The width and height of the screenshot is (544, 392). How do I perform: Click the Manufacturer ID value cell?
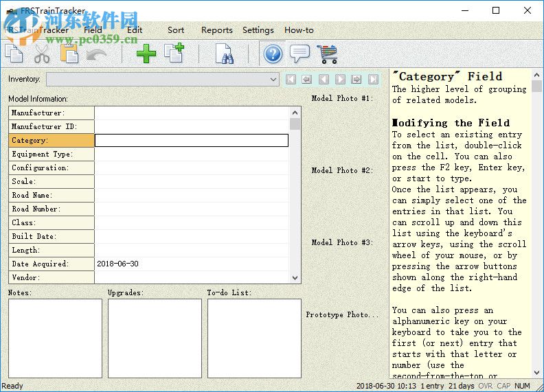192,126
